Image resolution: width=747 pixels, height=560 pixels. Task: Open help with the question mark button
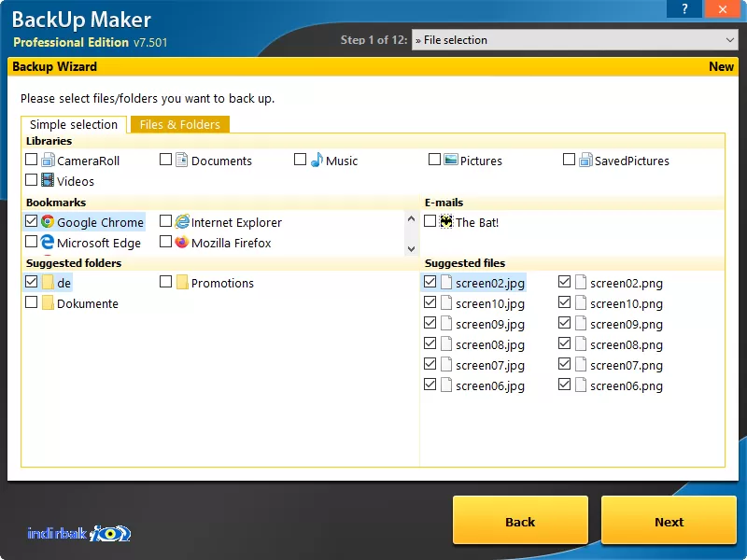[684, 8]
